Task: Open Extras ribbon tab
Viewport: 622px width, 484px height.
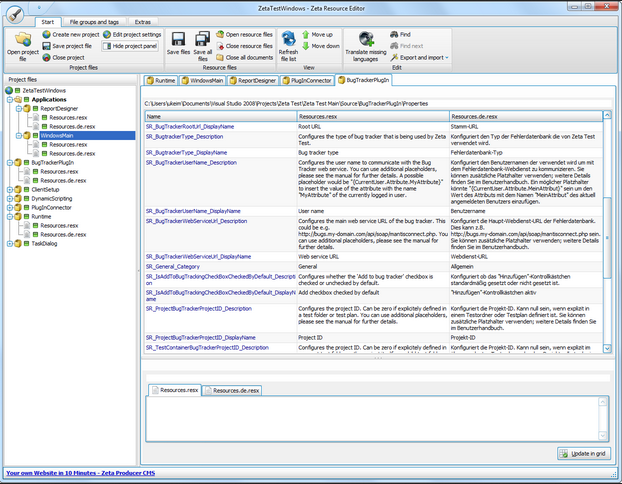Action: point(142,22)
